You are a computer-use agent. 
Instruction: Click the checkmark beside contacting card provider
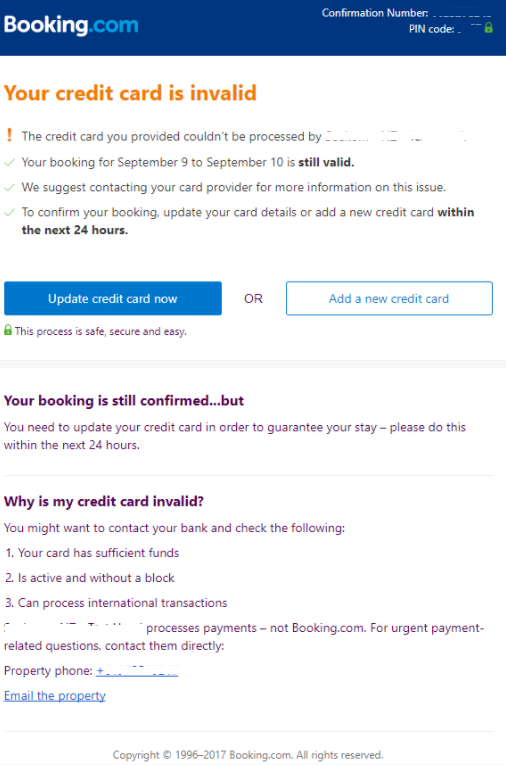tap(9, 187)
